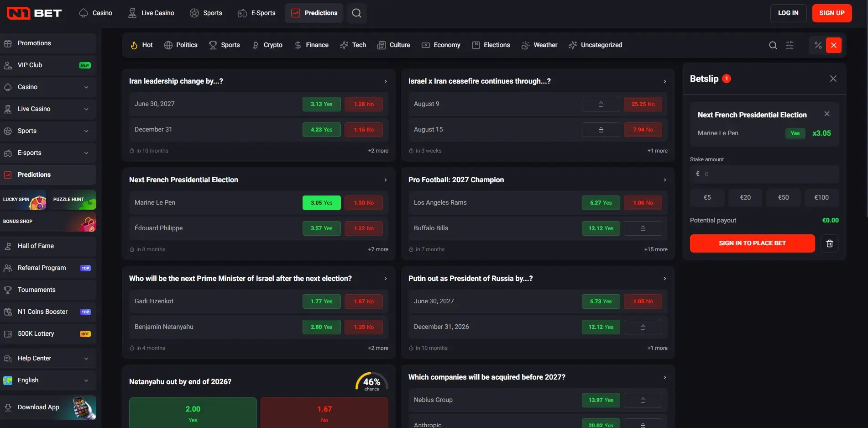Select the Politics predictions category

tap(181, 45)
